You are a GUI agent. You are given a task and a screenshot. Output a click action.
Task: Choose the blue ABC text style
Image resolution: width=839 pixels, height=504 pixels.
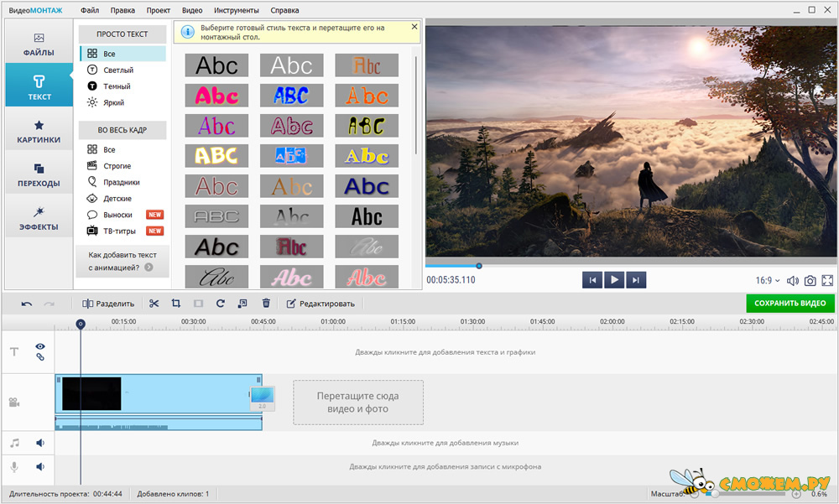pyautogui.click(x=292, y=96)
